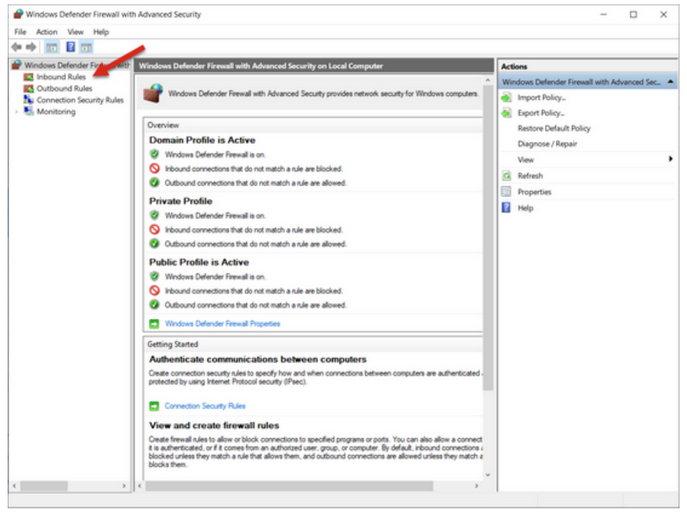Click Help in the Actions pane
Screen dimensions: 687x517
(525, 208)
